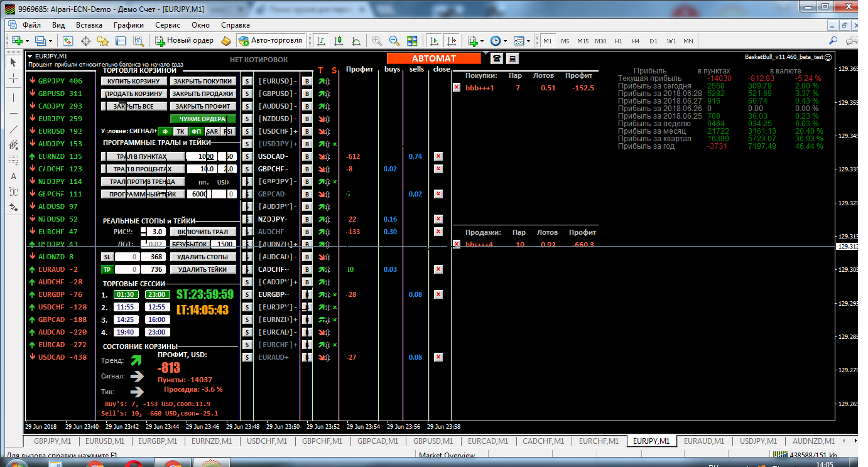Click the Zoom Out magnifier icon
868x467 pixels.
[394, 41]
